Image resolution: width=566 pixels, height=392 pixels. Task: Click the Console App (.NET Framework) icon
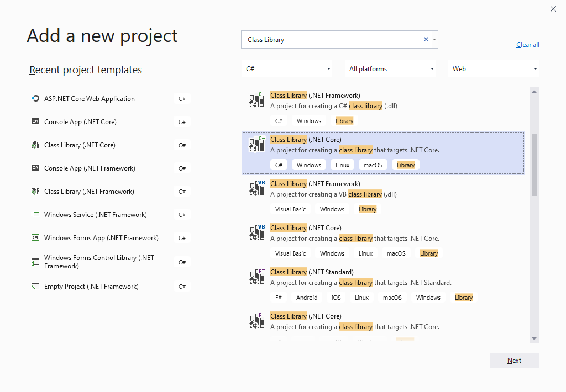pos(35,168)
